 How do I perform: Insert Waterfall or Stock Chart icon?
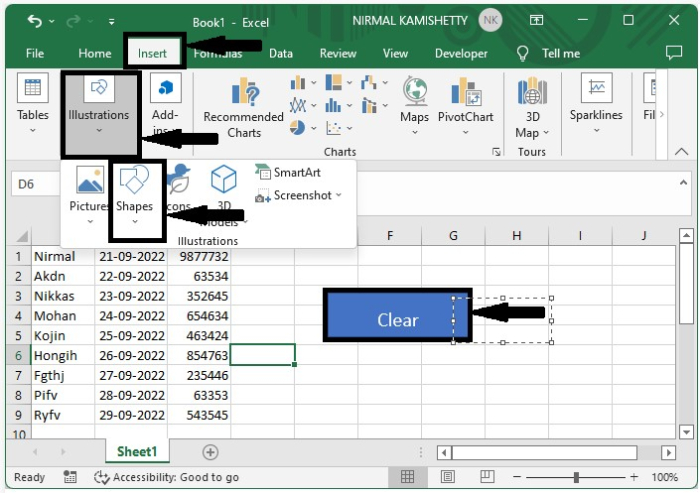click(x=369, y=82)
